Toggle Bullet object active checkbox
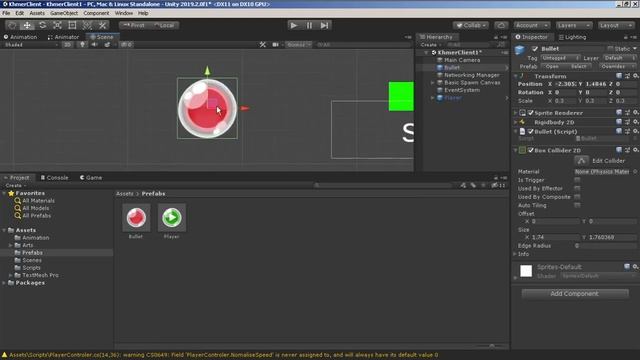 click(x=535, y=49)
